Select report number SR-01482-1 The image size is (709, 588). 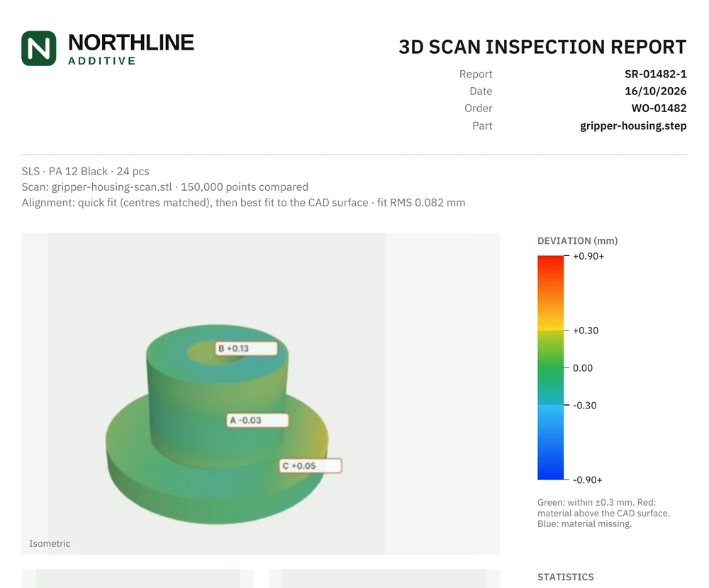click(x=656, y=74)
